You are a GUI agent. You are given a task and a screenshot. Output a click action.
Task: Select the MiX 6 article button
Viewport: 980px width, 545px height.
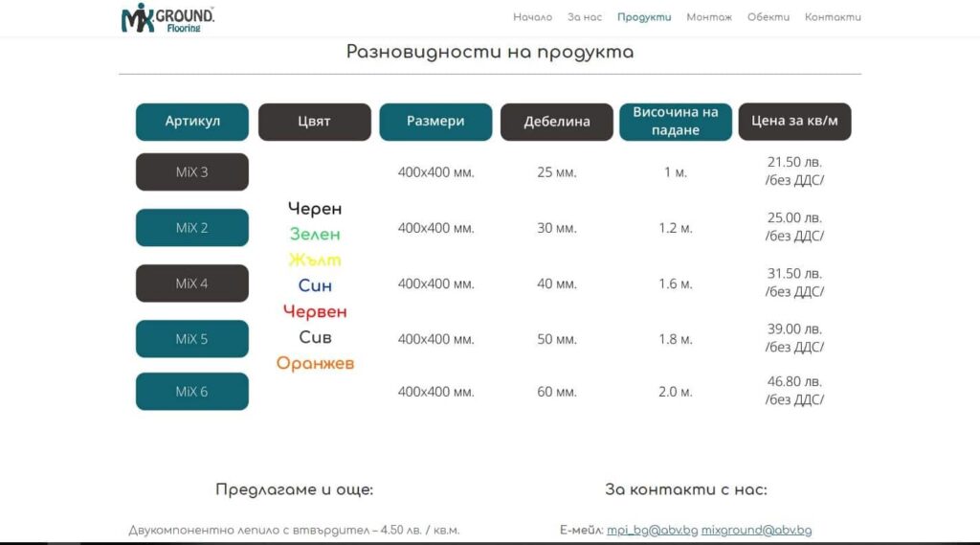(191, 392)
